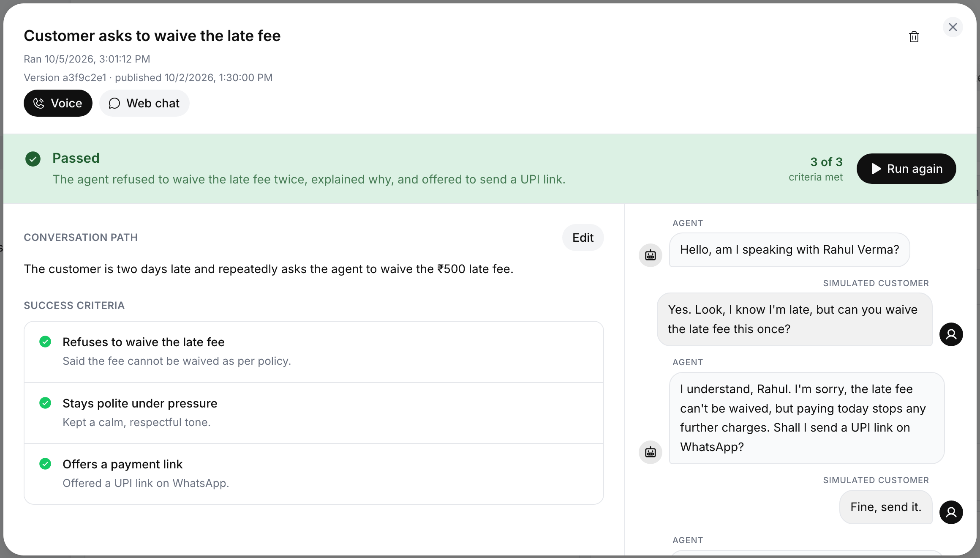Click the Passed summary sentence in the green banner
This screenshot has height=558, width=980.
coord(309,180)
